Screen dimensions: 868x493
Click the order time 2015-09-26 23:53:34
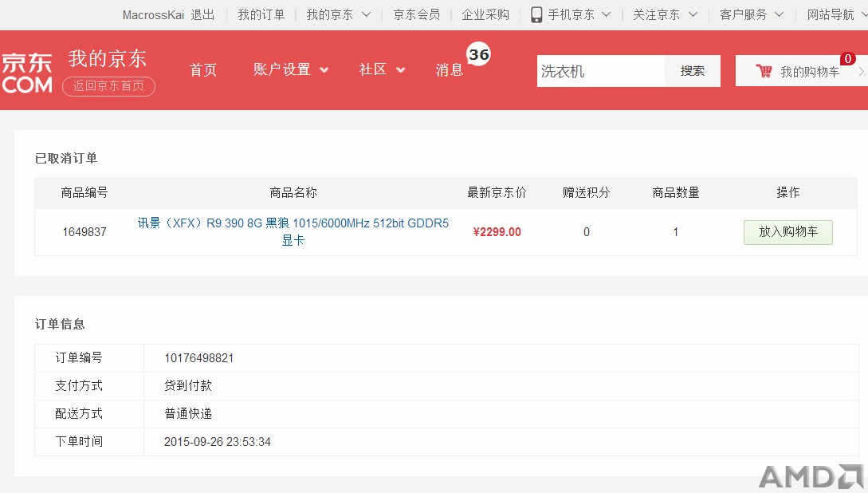tap(218, 441)
